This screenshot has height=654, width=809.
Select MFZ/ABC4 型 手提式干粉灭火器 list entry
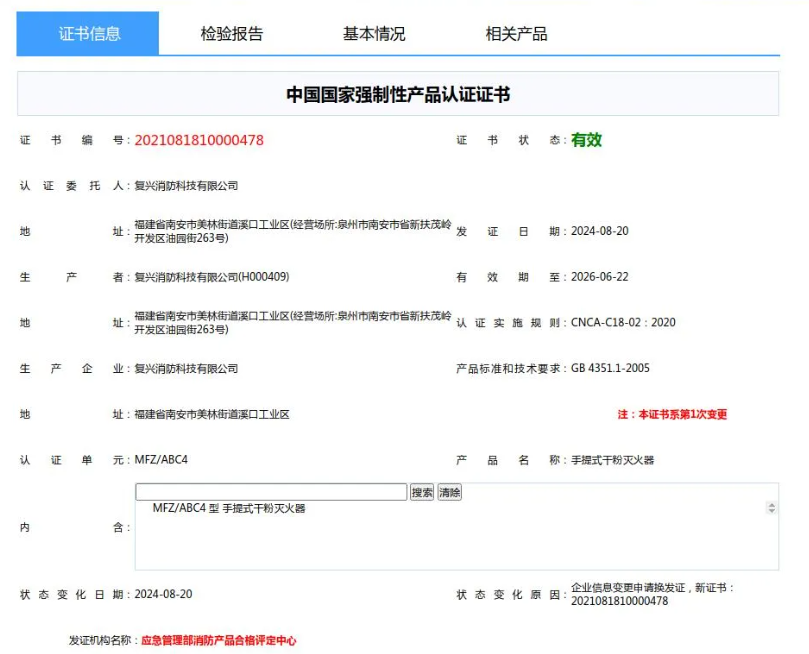pos(229,509)
